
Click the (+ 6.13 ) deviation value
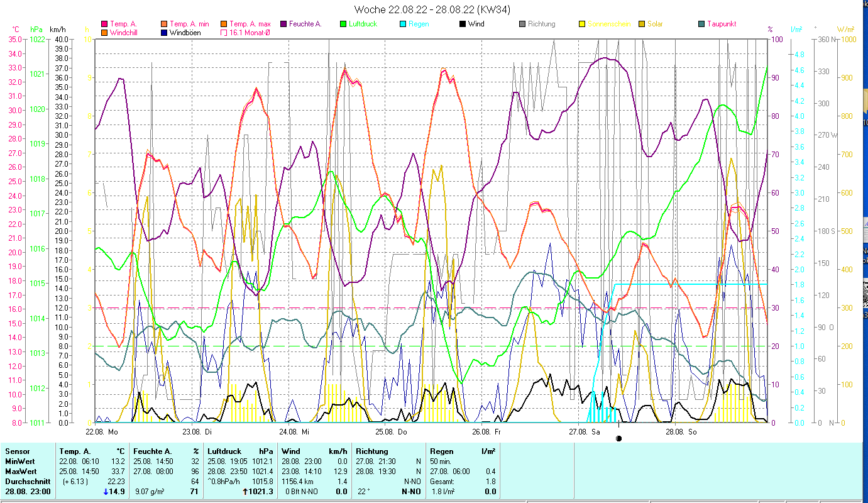(x=74, y=482)
